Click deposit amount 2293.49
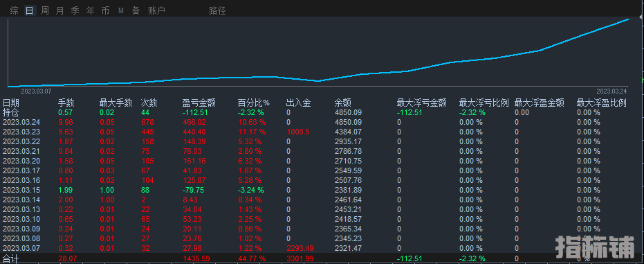Screen dimensions: 644x264 click(300, 248)
